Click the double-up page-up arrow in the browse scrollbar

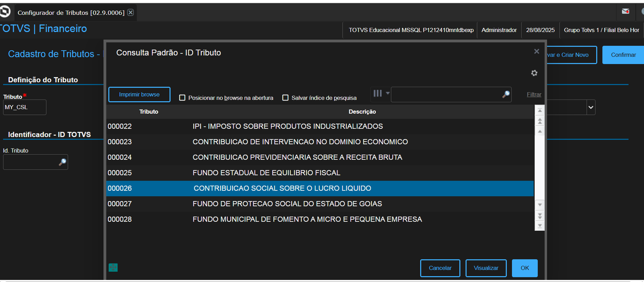pos(540,121)
